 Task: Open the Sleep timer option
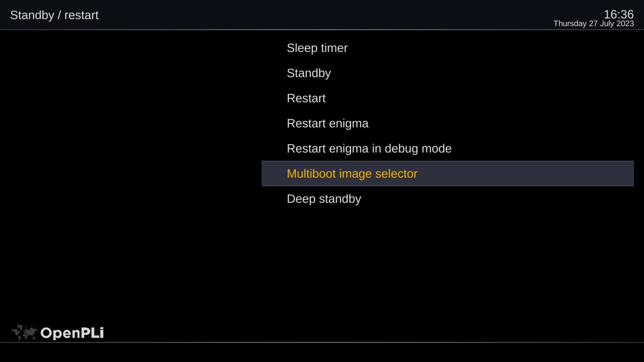tap(317, 48)
